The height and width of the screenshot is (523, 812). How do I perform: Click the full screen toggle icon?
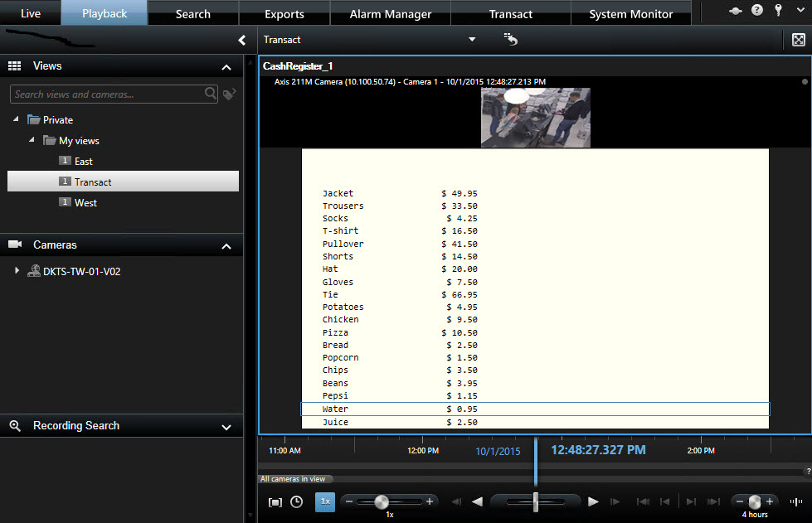point(798,40)
